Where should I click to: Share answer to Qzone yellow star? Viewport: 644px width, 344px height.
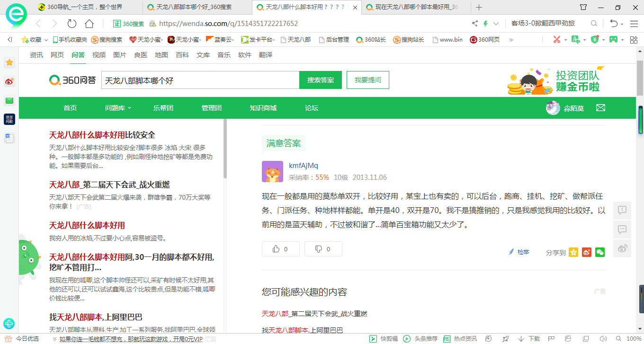click(573, 252)
